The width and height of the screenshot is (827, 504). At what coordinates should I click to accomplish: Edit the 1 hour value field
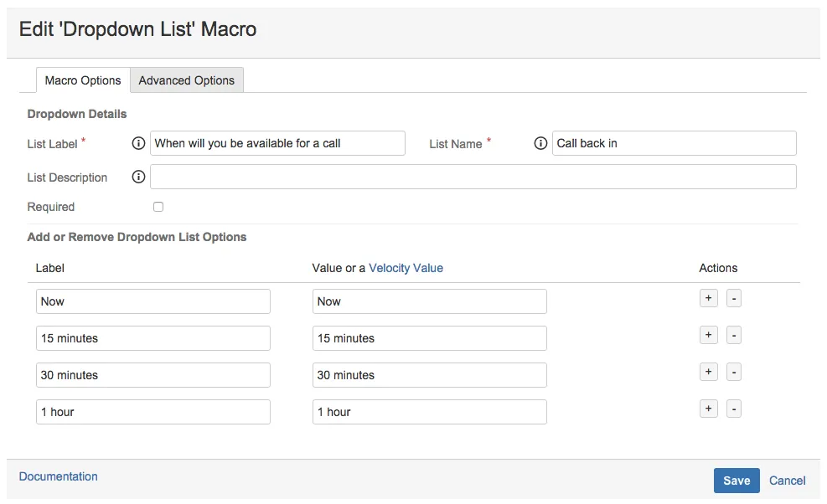429,412
